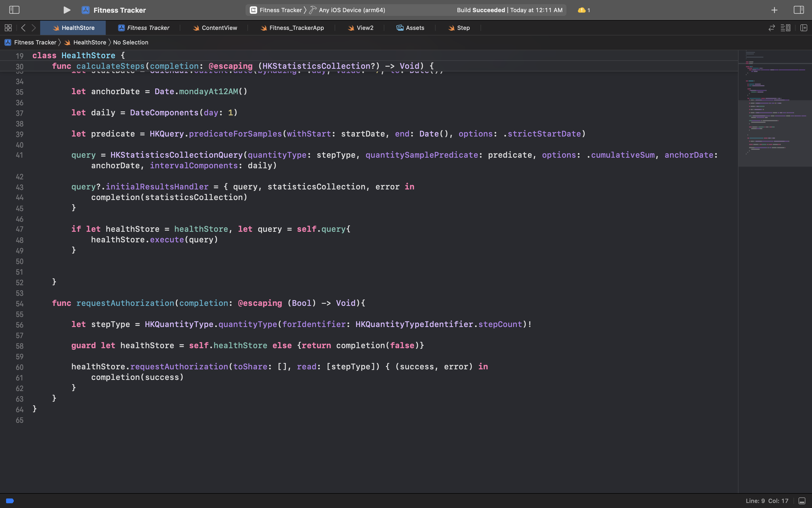
Task: Click cumulativeSum option in code
Action: (622, 155)
